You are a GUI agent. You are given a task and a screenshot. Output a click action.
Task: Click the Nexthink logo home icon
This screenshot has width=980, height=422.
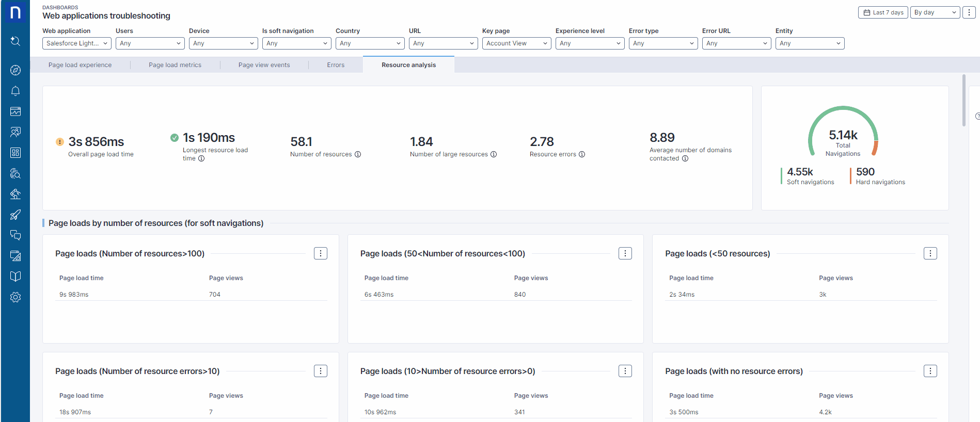pos(15,12)
